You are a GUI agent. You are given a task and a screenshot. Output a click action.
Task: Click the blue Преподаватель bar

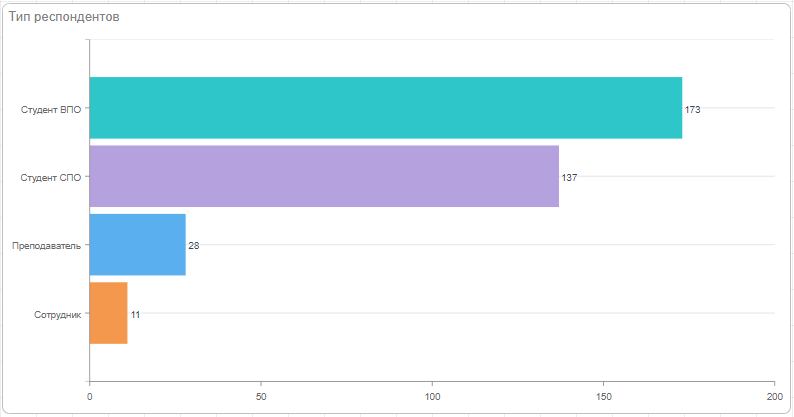pyautogui.click(x=138, y=245)
